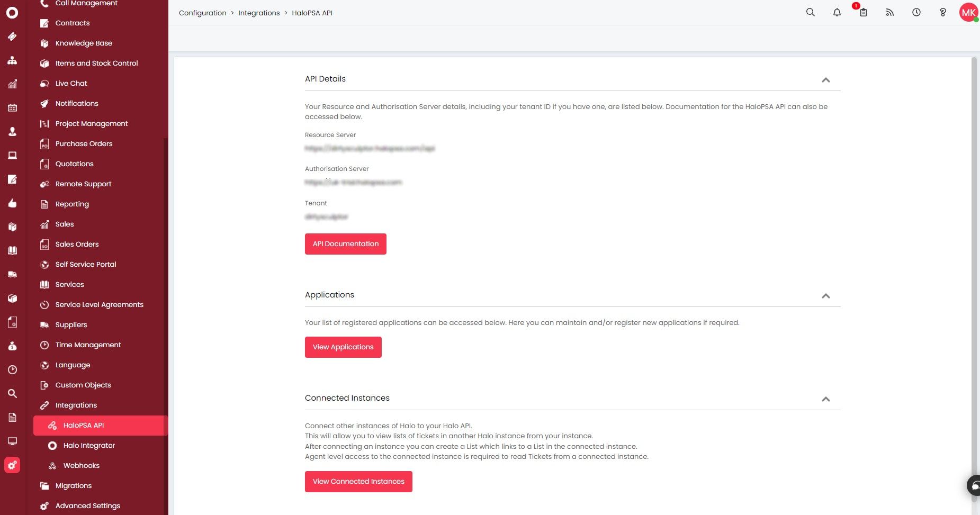
Task: Select the Webhooks sidebar icon
Action: [x=52, y=465]
